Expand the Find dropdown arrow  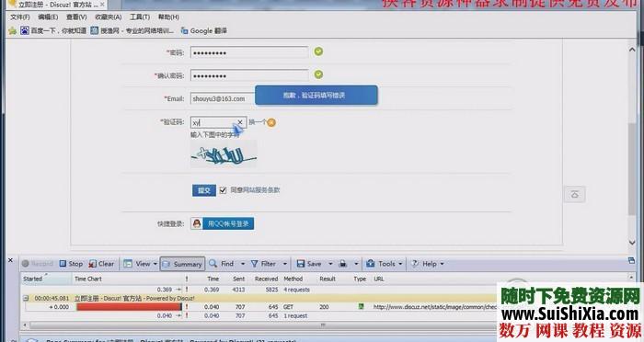[242, 264]
